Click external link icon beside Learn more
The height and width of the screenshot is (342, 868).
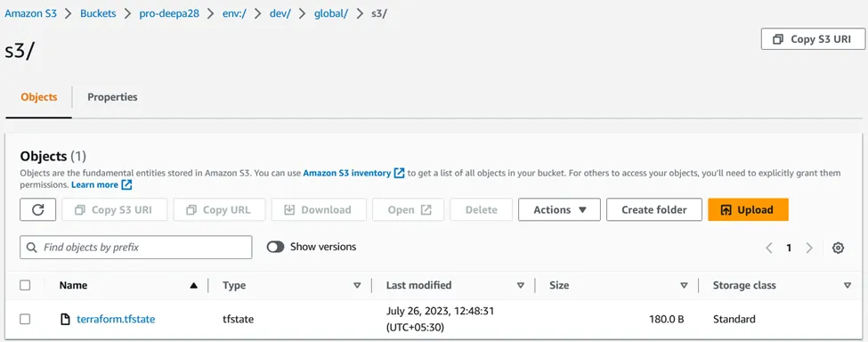click(126, 185)
